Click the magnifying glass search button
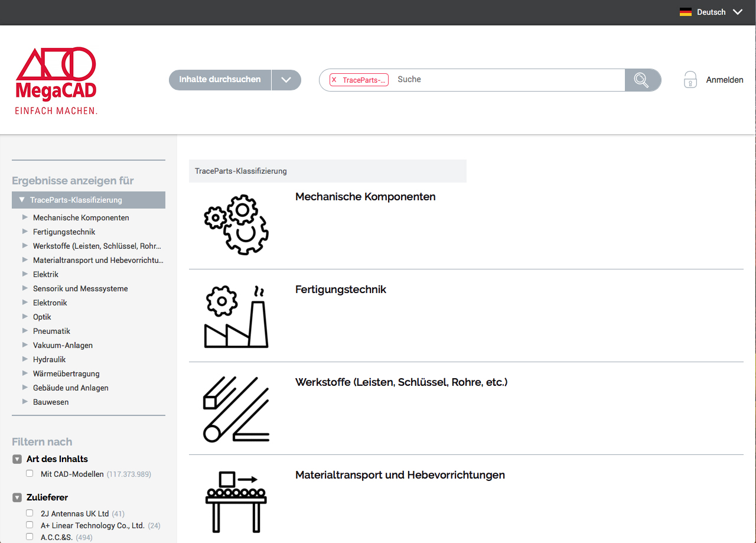 [642, 80]
